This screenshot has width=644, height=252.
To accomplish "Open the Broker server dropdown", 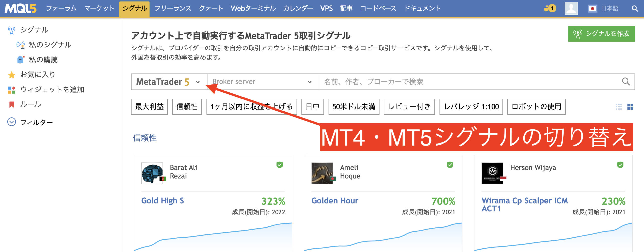I will 263,82.
